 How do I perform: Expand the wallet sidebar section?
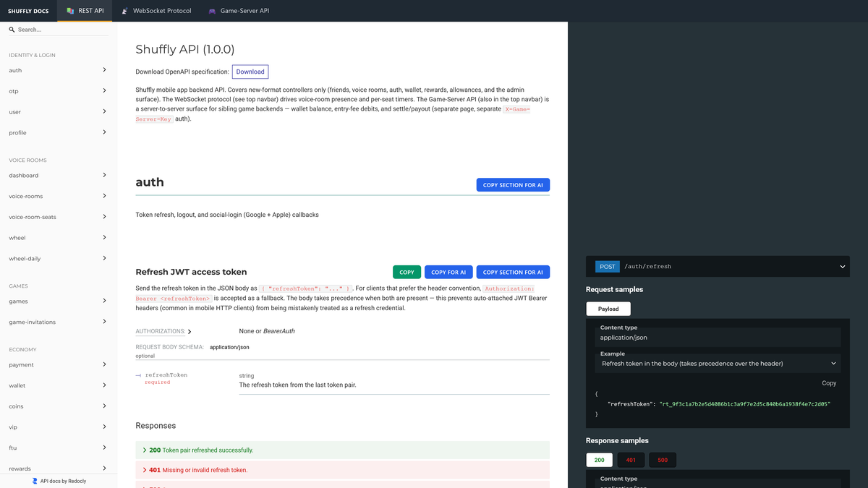coord(59,385)
